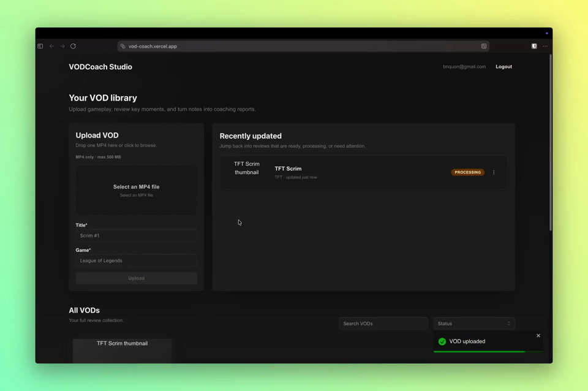
Task: Select an MP4 file drop zone
Action: pyautogui.click(x=136, y=191)
